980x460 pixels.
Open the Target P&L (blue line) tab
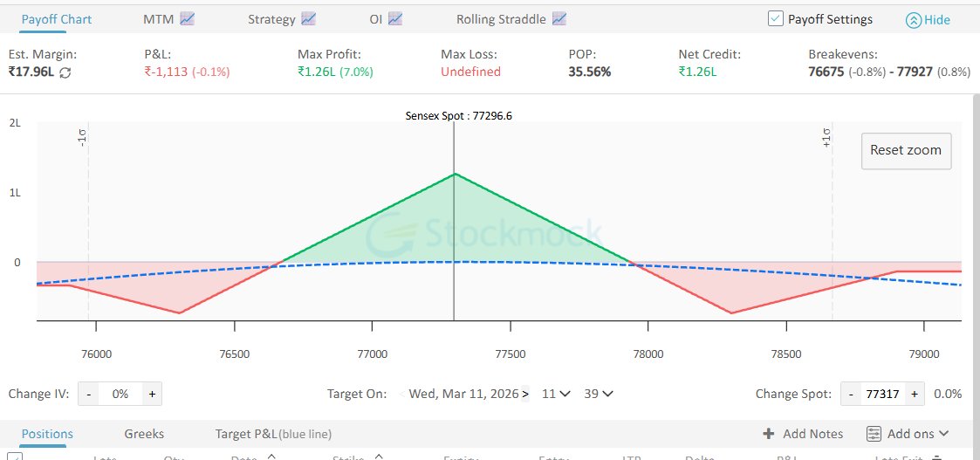point(273,434)
